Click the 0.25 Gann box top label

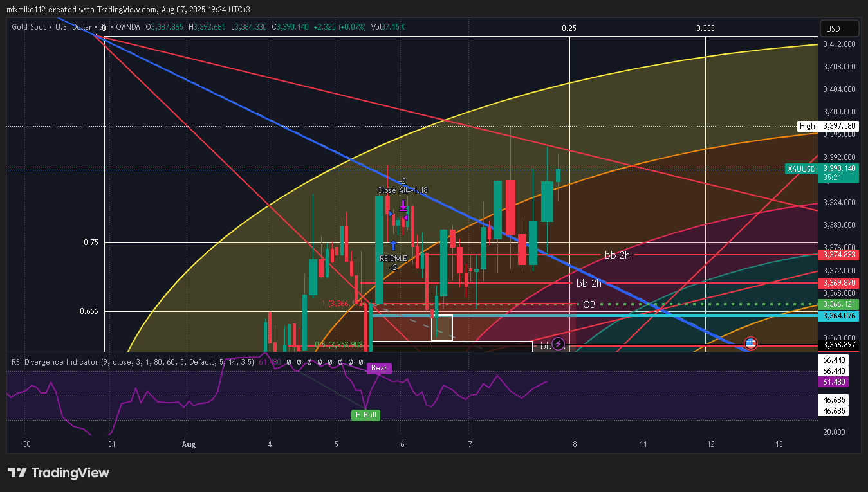pyautogui.click(x=569, y=28)
